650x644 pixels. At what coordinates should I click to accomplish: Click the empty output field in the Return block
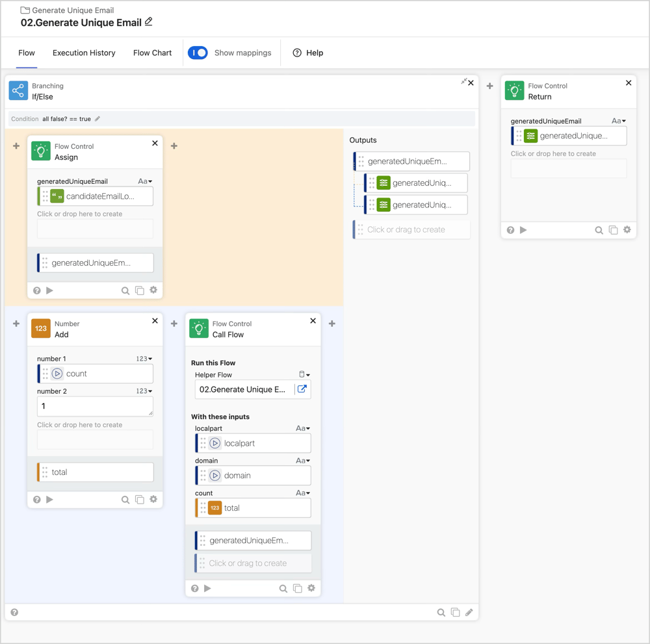coord(568,168)
